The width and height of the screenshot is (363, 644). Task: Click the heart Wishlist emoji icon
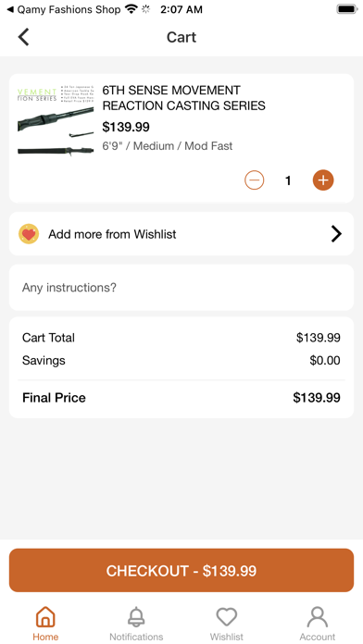tap(29, 234)
